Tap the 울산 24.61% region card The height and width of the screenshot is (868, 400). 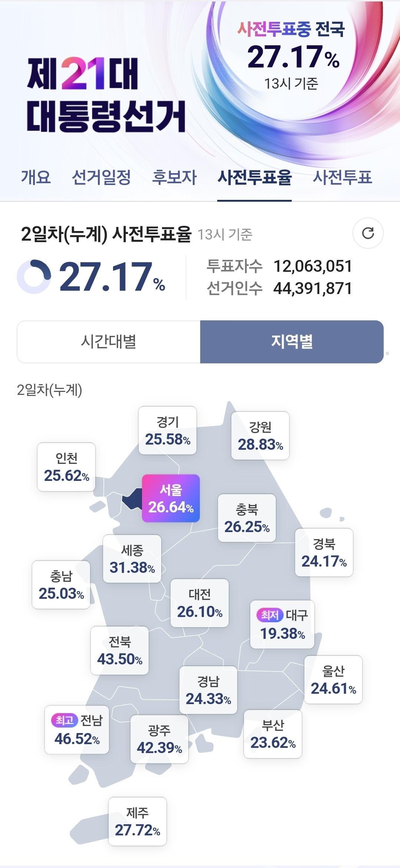333,680
